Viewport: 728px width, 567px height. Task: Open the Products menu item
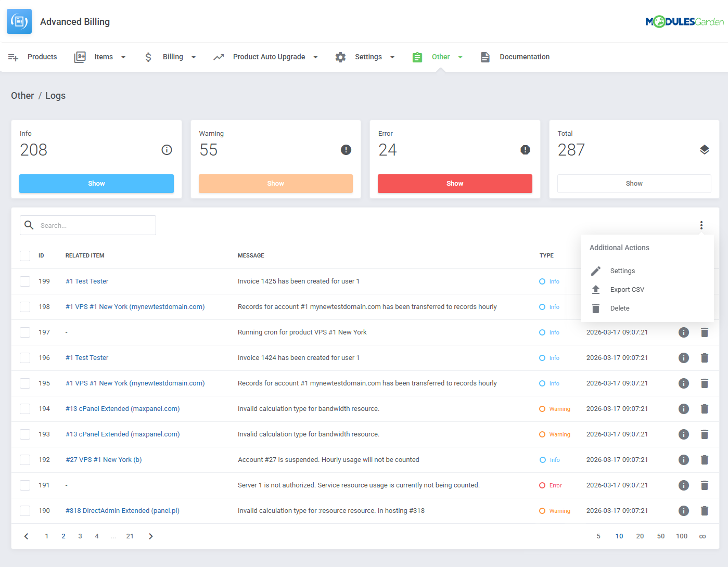42,57
